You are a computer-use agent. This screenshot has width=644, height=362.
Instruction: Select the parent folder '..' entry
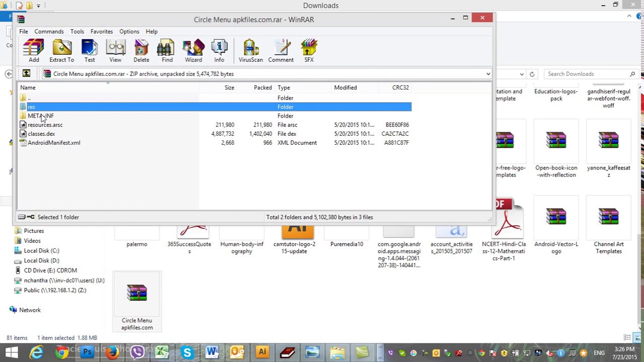29,98
